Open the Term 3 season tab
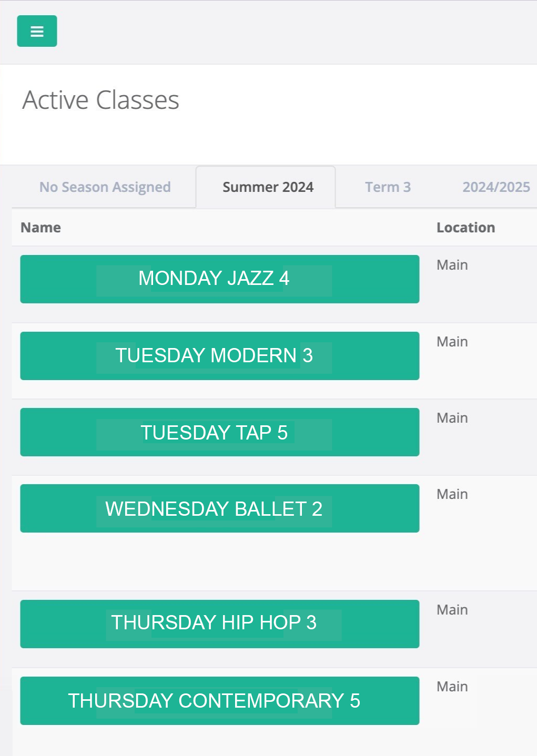The height and width of the screenshot is (756, 537). pyautogui.click(x=388, y=187)
